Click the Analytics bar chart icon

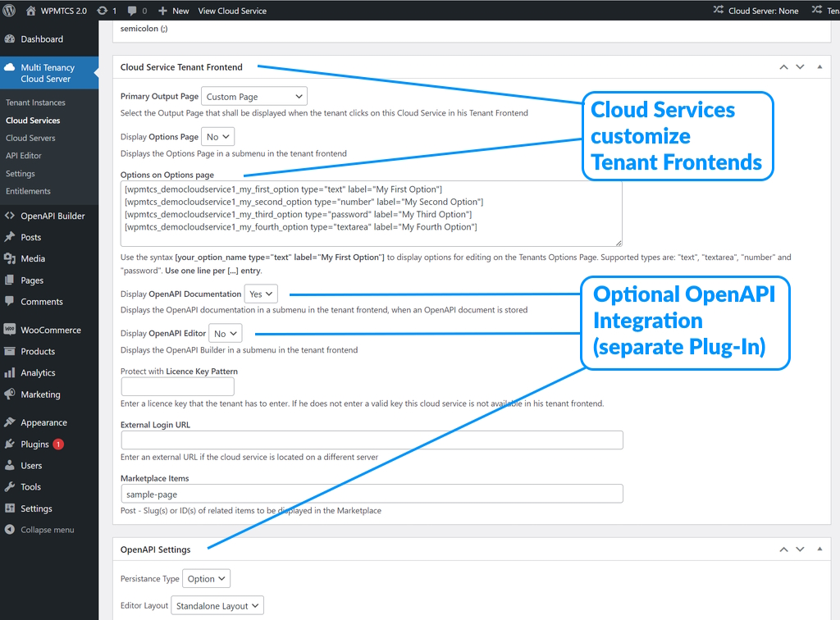tap(10, 372)
